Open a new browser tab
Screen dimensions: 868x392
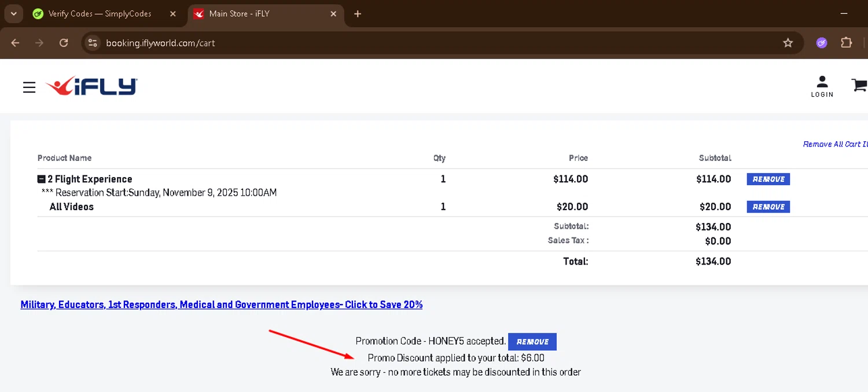coord(358,14)
